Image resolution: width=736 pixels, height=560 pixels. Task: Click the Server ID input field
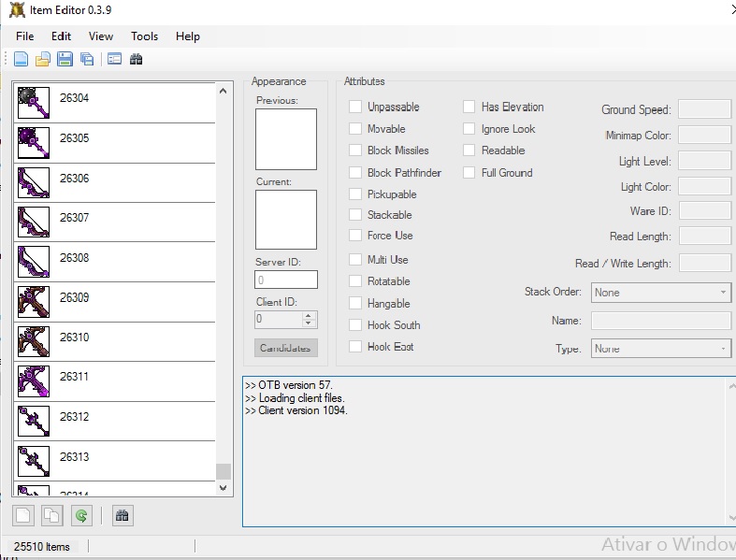(286, 280)
